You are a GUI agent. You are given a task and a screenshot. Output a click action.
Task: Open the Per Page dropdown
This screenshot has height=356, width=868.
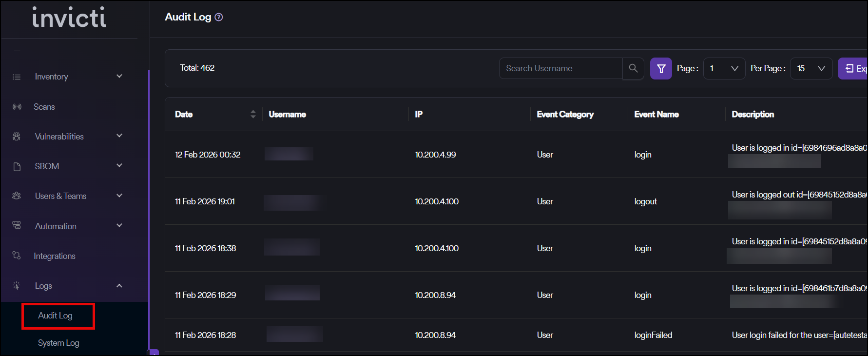pos(811,68)
